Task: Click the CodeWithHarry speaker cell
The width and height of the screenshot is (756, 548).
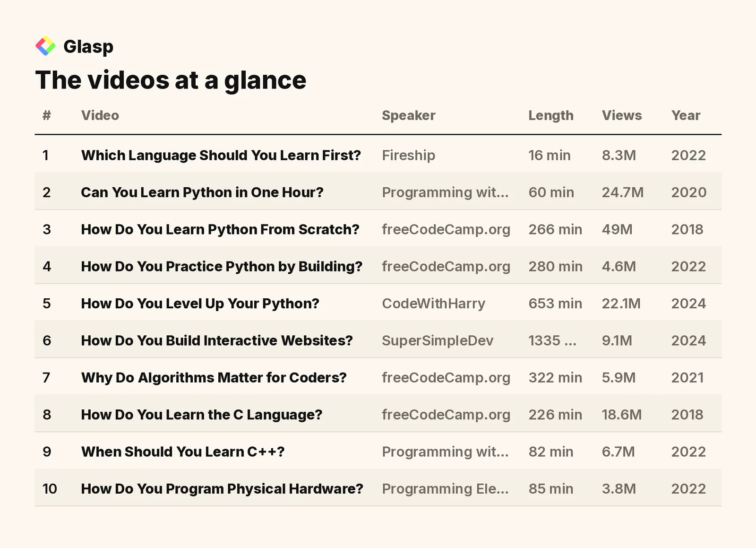Action: point(434,304)
